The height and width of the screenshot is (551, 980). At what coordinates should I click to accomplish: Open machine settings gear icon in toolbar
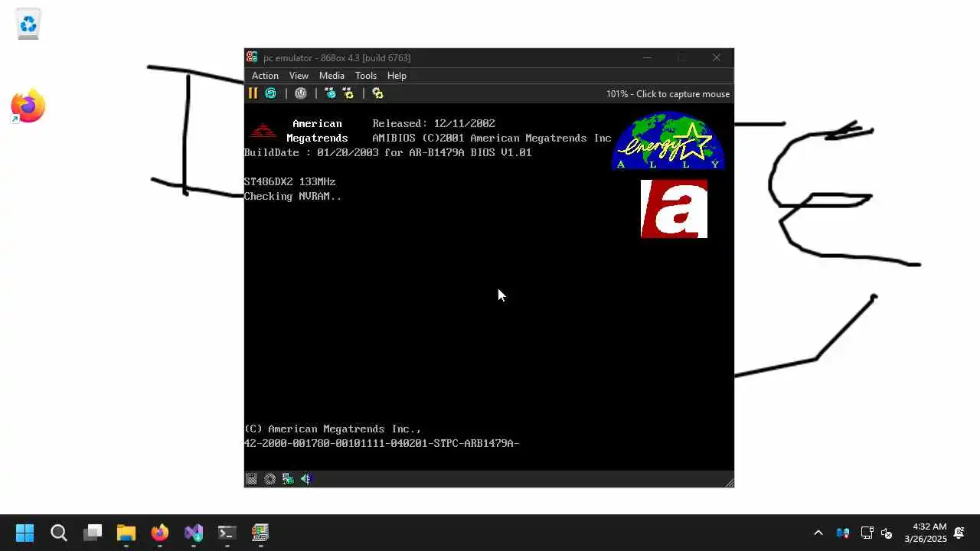377,93
